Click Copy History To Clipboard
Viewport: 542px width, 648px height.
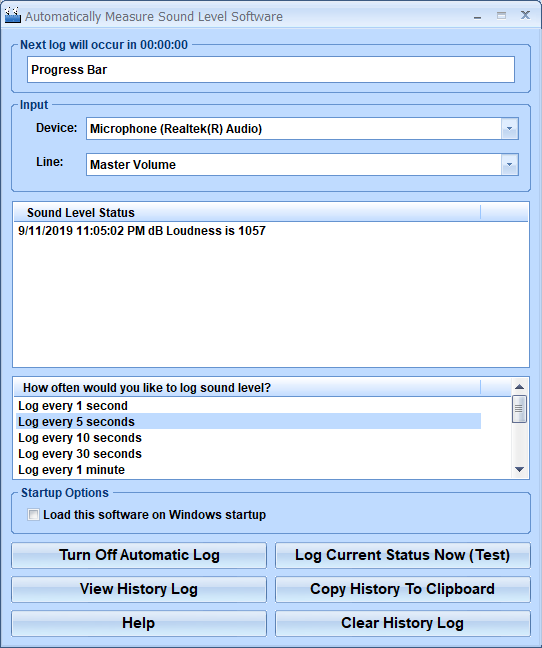403,589
